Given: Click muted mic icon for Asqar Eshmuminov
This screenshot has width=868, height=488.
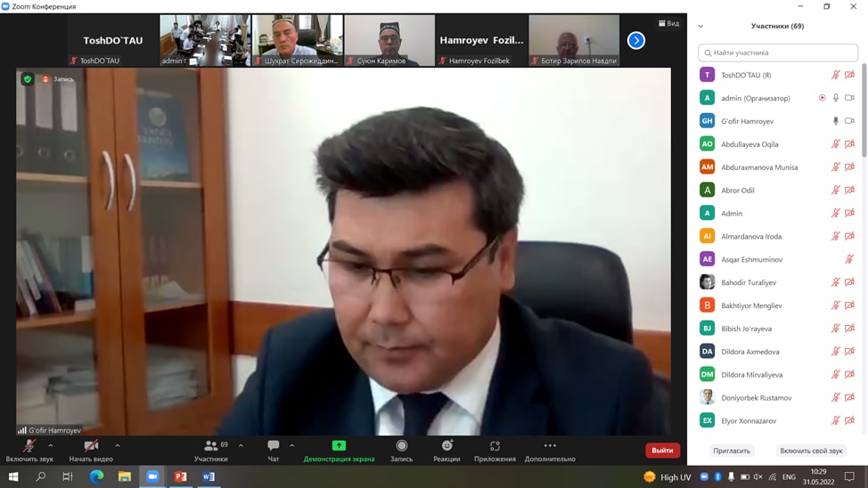Looking at the screenshot, I should tap(850, 259).
